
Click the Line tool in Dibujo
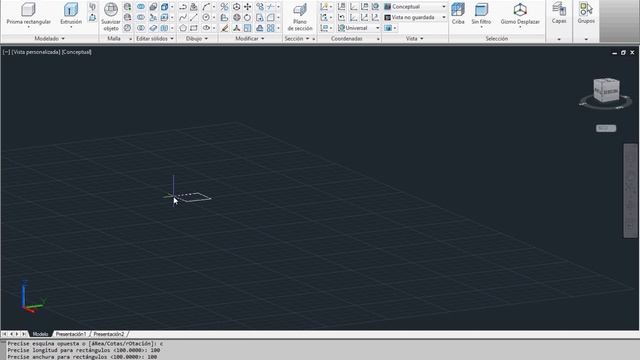pos(194,17)
